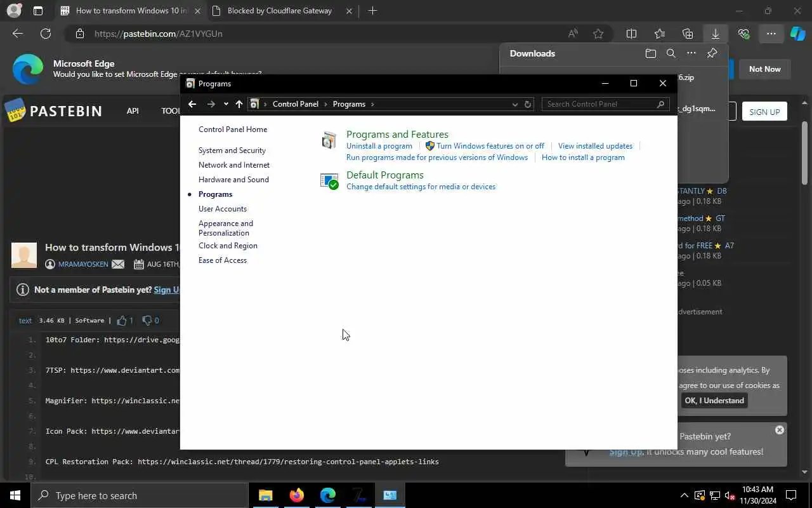The image size is (812, 508).
Task: Open Programs and Features heading
Action: tap(397, 134)
